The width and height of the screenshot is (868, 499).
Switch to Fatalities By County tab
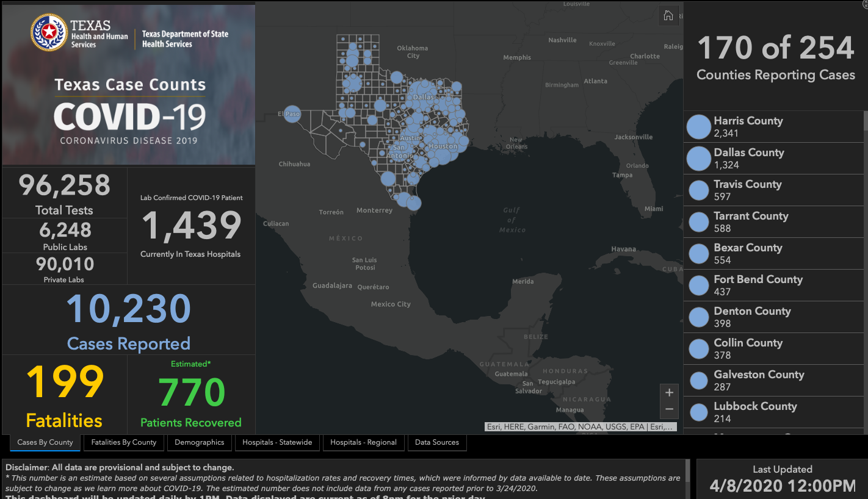124,442
